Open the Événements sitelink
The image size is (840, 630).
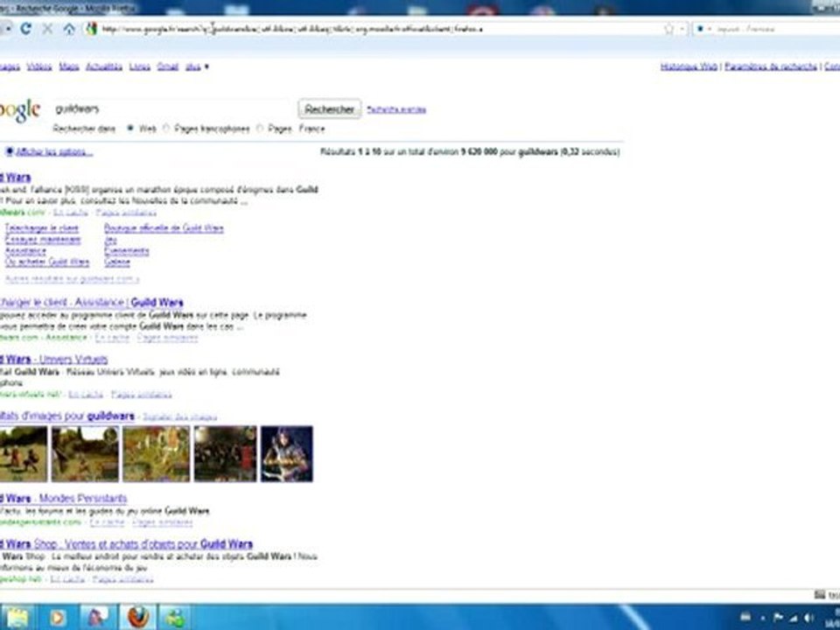126,251
